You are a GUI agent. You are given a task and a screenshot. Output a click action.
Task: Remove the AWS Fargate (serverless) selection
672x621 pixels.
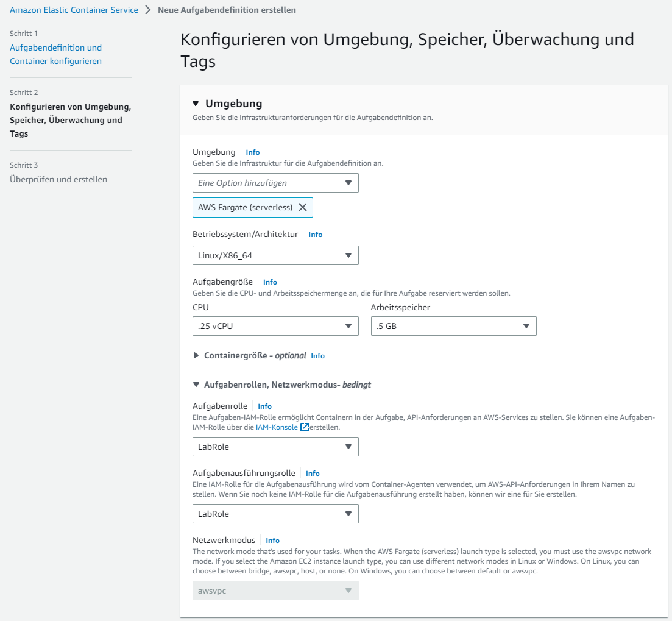tap(303, 207)
